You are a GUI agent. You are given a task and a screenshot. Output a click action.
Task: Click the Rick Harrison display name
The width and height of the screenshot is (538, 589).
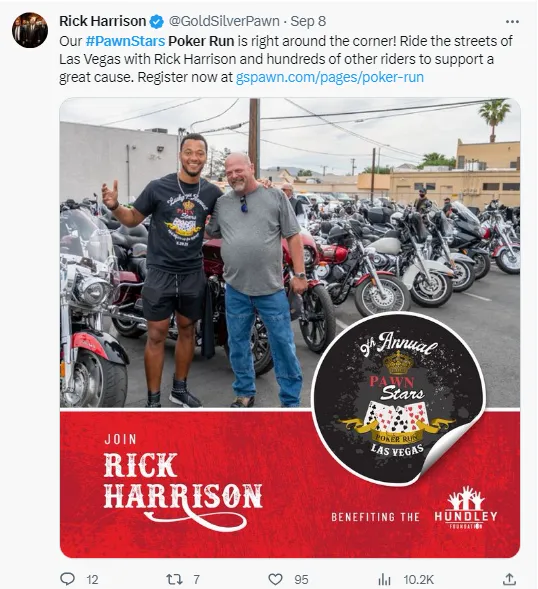103,21
